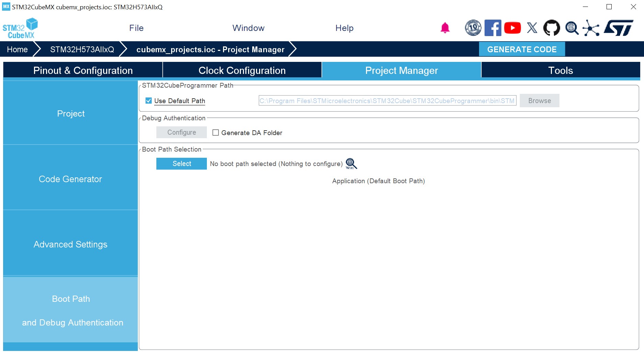
Task: Click the GENERATE CODE button
Action: (x=522, y=49)
